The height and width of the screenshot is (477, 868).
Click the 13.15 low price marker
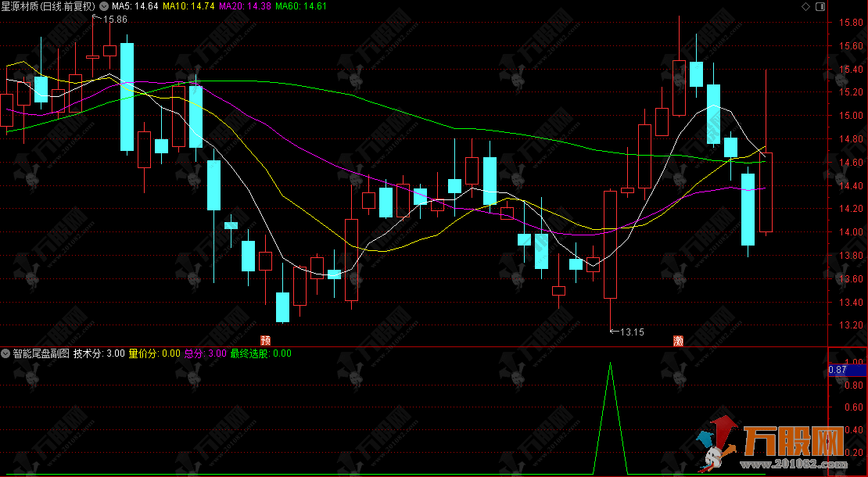click(630, 332)
